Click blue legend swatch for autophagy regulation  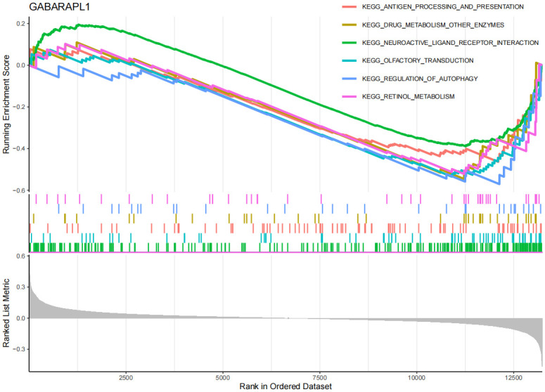click(x=350, y=79)
